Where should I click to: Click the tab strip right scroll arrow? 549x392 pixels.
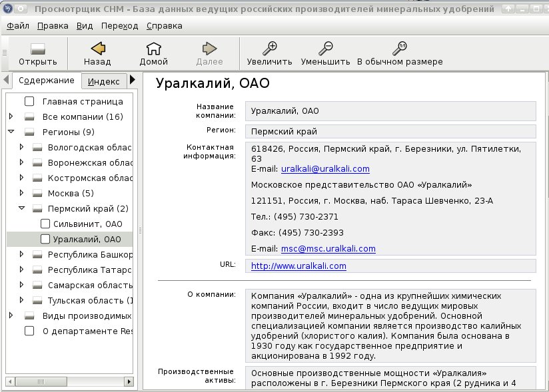coord(133,80)
